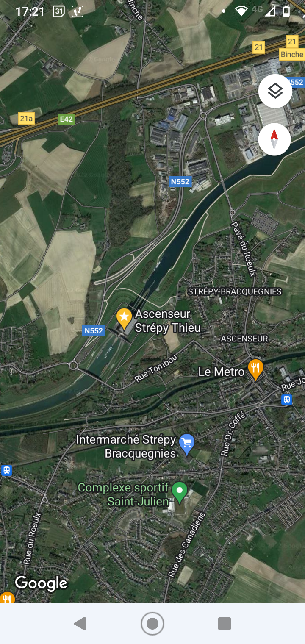Tap the compass to reorient north
This screenshot has width=305, height=644.
274,139
